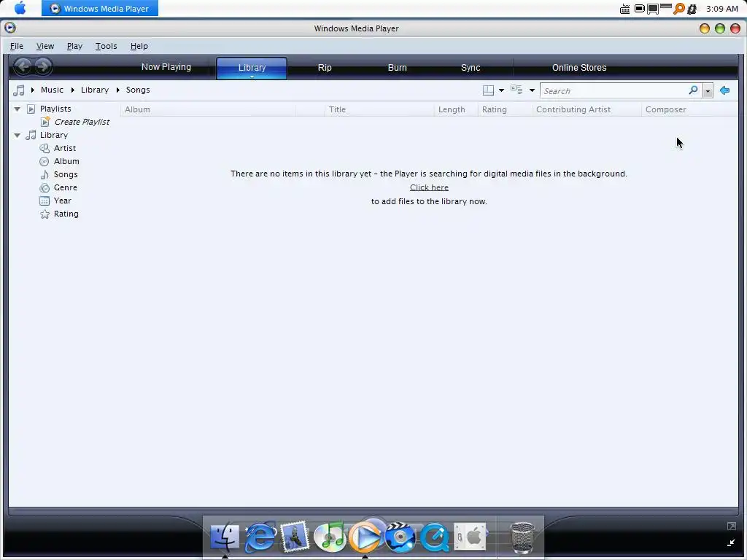Click Windows Media Player icon in dock
Viewport: 747px width, 560px height.
(x=365, y=537)
